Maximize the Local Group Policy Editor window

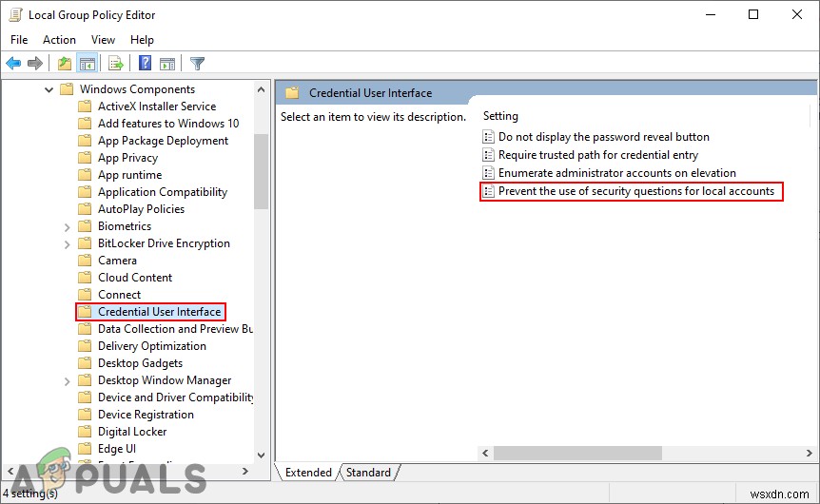(753, 14)
